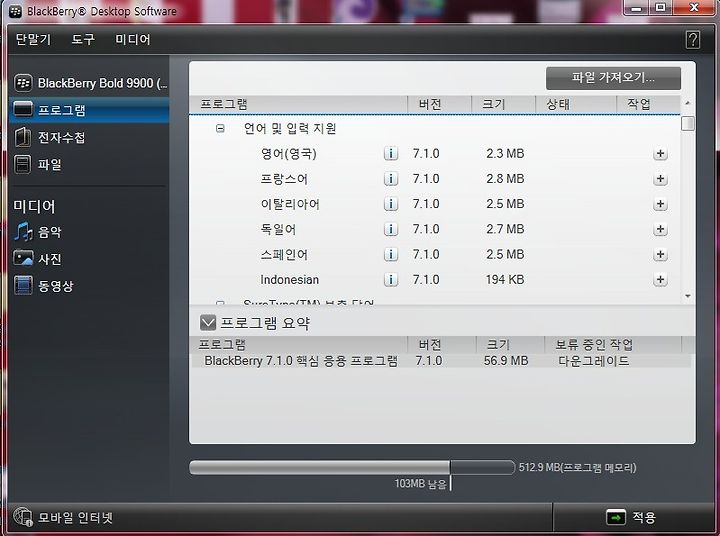The width and height of the screenshot is (720, 536).
Task: Add 프랑스어 with plus button
Action: click(660, 179)
